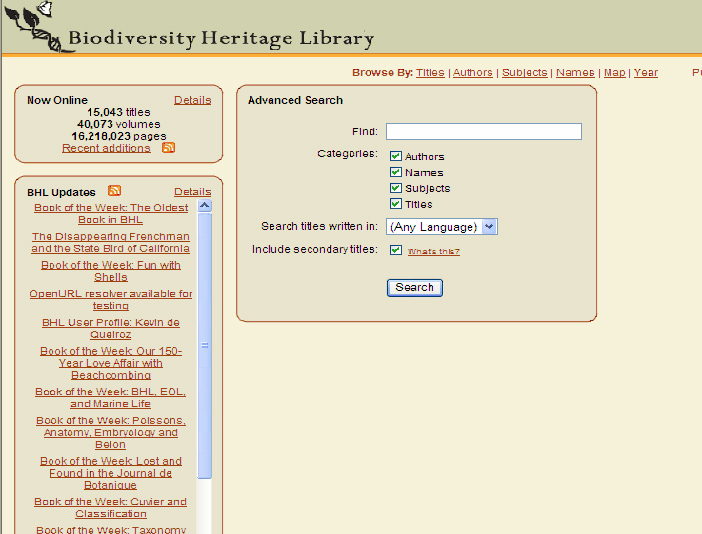Open Our 150-Year Love Affair with Beachcombing link
This screenshot has height=534, width=702.
click(111, 363)
